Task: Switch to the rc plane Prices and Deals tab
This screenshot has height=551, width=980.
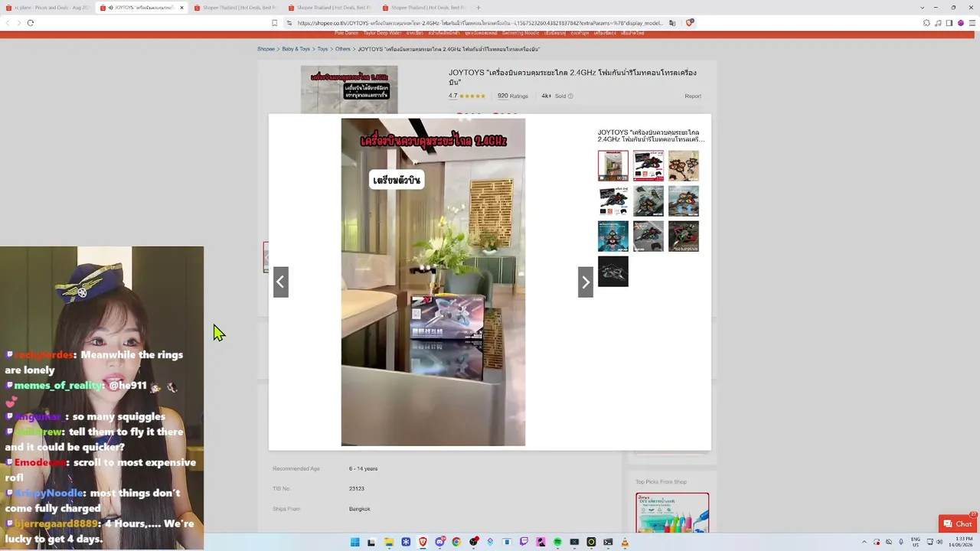Action: (x=47, y=8)
